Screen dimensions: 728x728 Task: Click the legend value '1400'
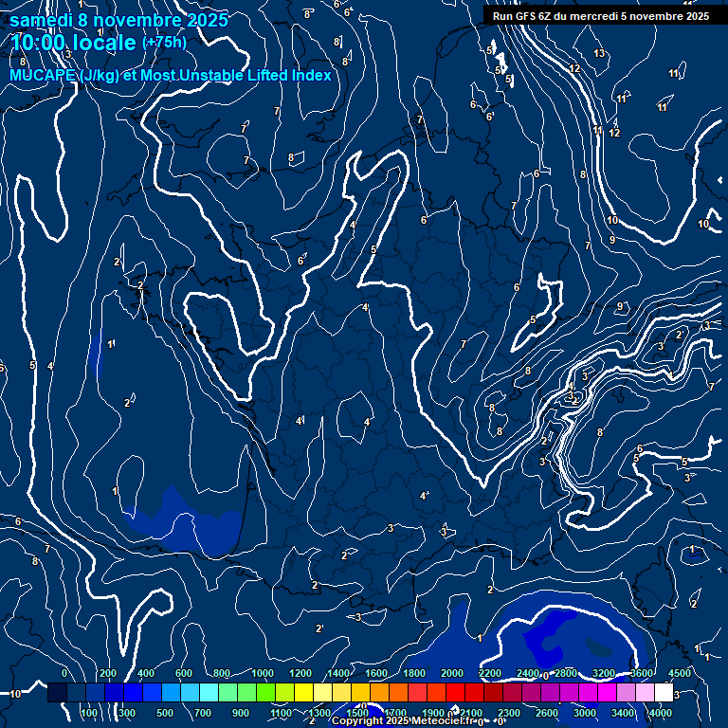tap(338, 673)
